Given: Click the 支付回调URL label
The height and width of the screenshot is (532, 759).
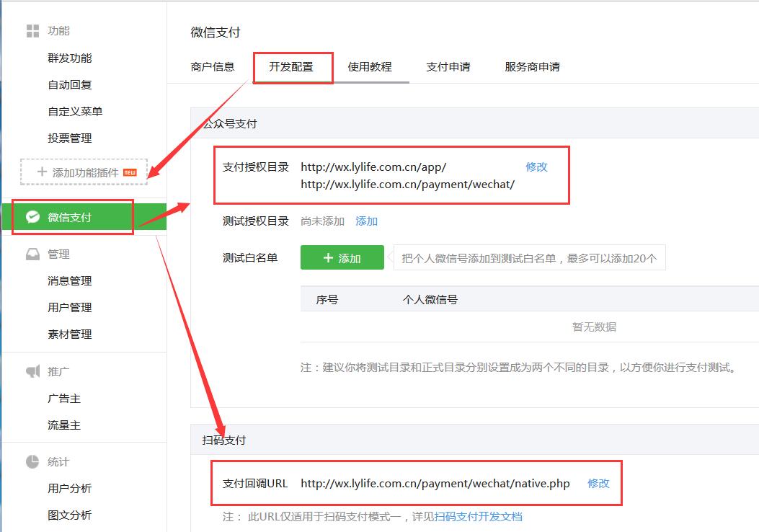Looking at the screenshot, I should (255, 483).
